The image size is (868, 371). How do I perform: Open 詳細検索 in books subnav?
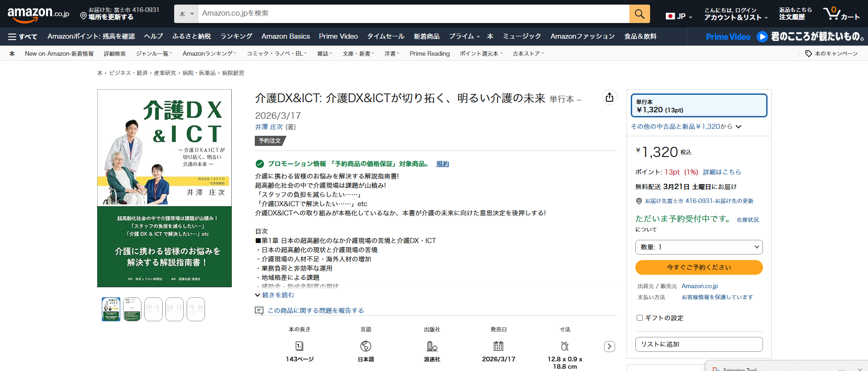[115, 54]
